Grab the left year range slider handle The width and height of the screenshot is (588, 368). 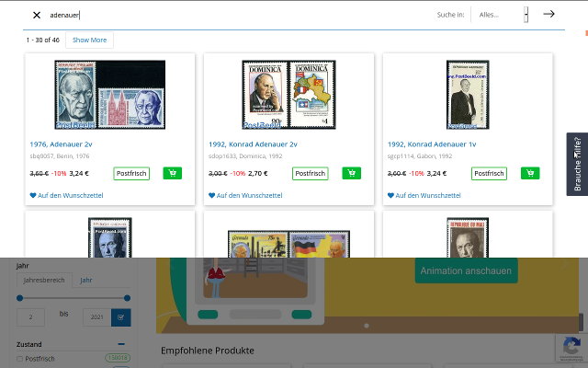(x=23, y=297)
